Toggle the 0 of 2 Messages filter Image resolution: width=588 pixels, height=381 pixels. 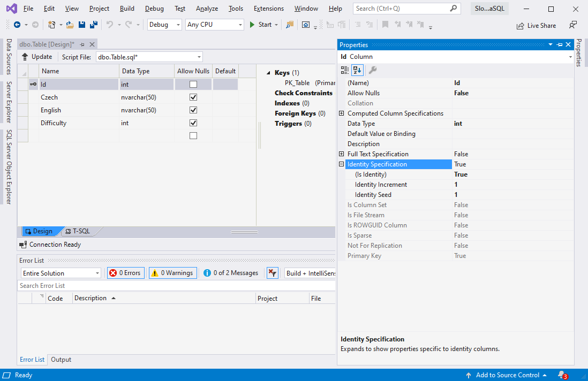(231, 273)
